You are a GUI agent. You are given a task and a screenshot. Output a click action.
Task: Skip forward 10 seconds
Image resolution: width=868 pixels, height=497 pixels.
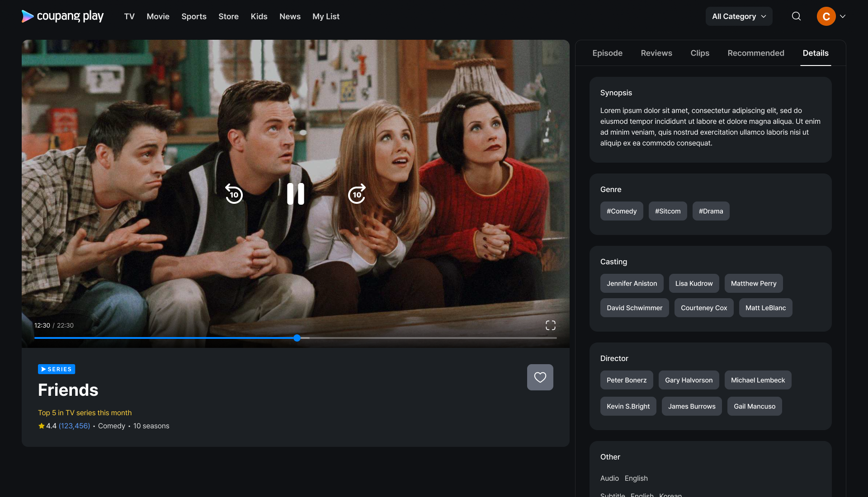click(357, 194)
